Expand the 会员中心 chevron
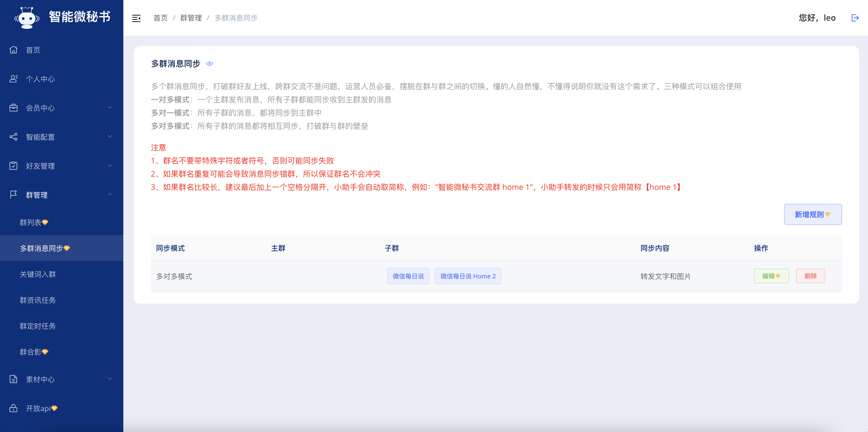 pyautogui.click(x=110, y=107)
